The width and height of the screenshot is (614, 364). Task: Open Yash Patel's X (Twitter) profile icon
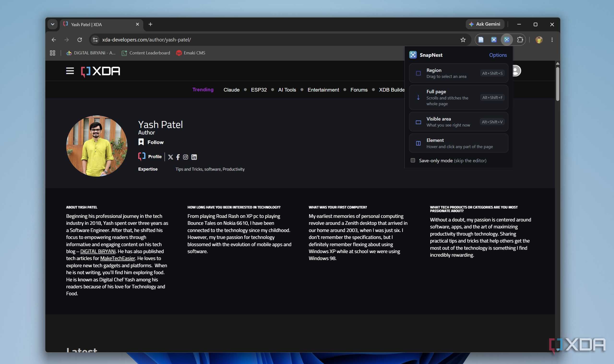pos(170,157)
